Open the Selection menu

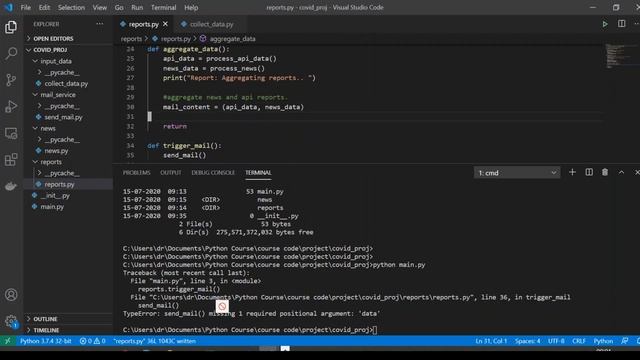point(71,7)
